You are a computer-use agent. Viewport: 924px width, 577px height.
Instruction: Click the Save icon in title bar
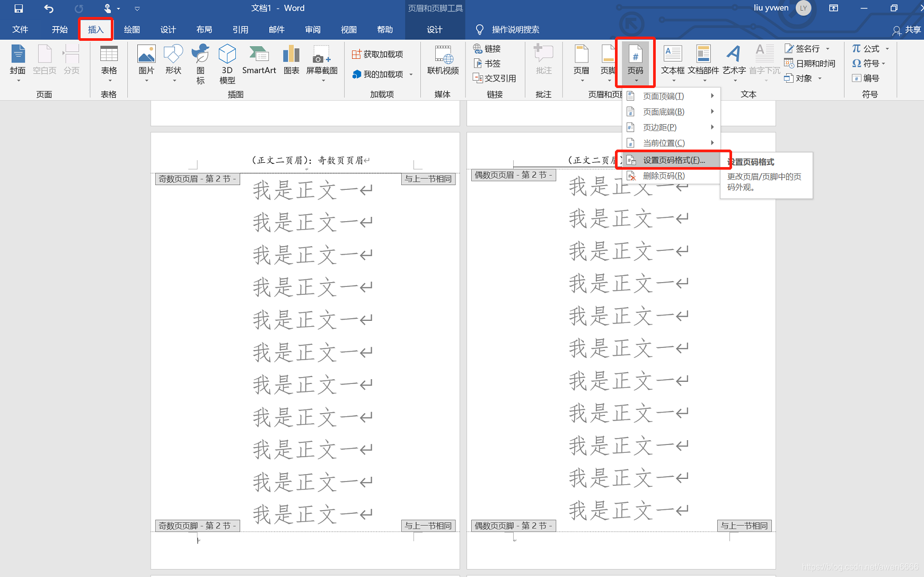tap(19, 8)
